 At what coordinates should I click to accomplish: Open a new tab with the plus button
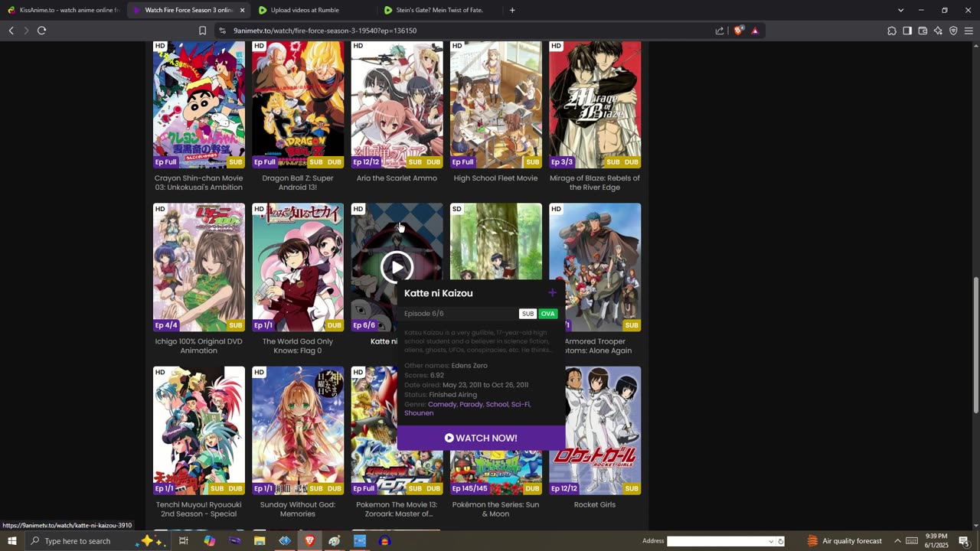[512, 10]
